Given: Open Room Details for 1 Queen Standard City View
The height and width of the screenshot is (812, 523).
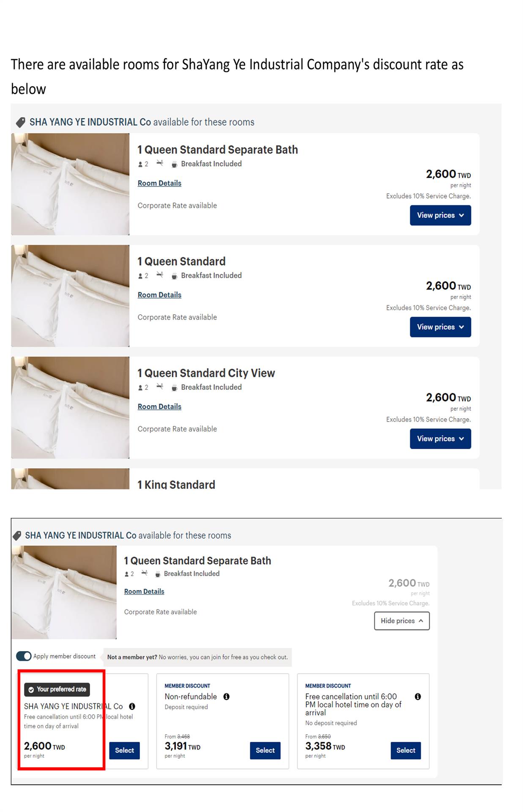Looking at the screenshot, I should (x=159, y=406).
